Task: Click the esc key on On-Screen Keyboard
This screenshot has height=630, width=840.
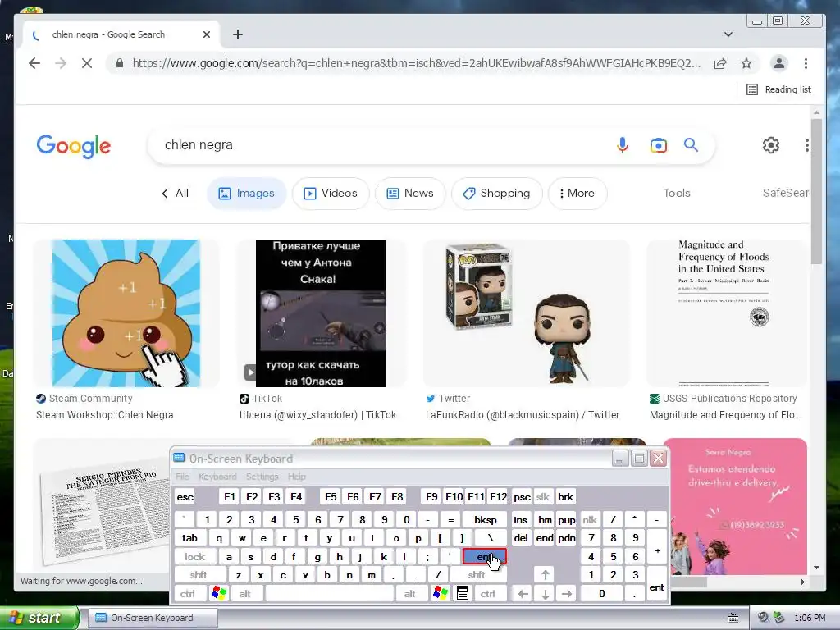Action: point(185,497)
